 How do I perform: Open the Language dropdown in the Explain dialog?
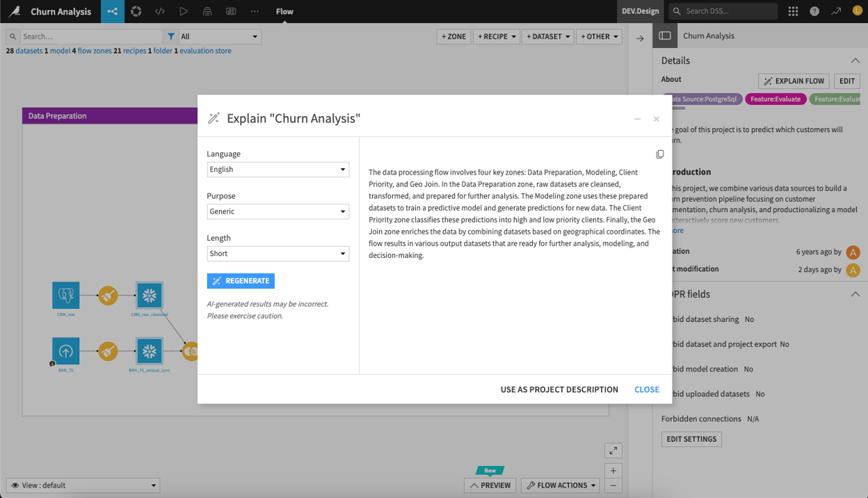[278, 169]
